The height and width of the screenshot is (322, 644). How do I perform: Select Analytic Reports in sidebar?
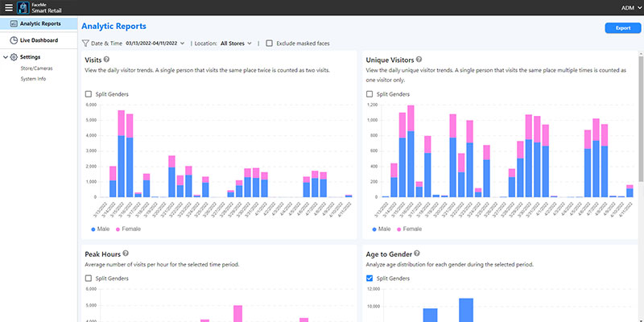click(x=40, y=24)
